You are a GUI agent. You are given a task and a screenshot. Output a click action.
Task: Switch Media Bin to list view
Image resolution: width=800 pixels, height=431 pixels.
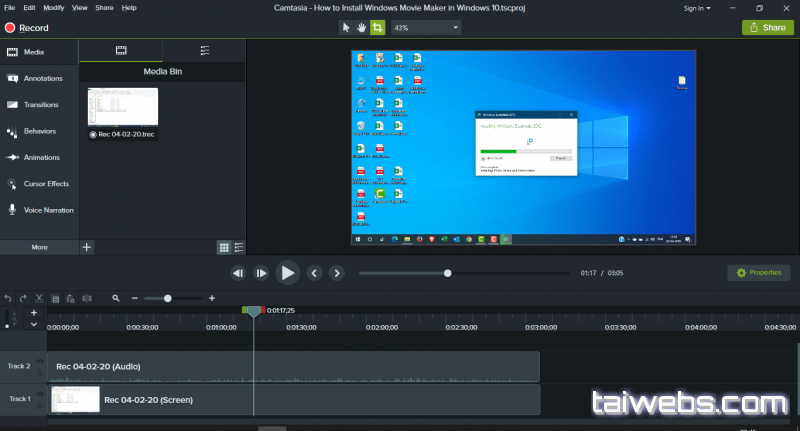tap(239, 247)
